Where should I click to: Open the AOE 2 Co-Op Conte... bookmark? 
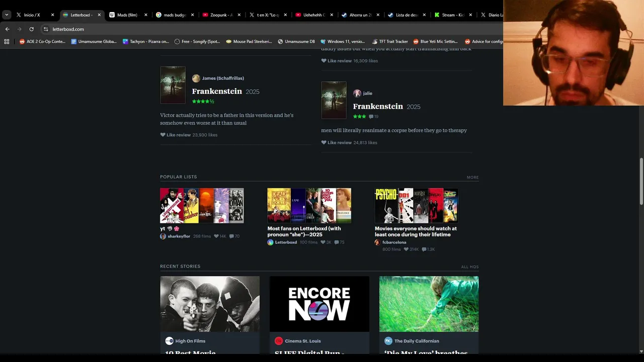tap(42, 42)
